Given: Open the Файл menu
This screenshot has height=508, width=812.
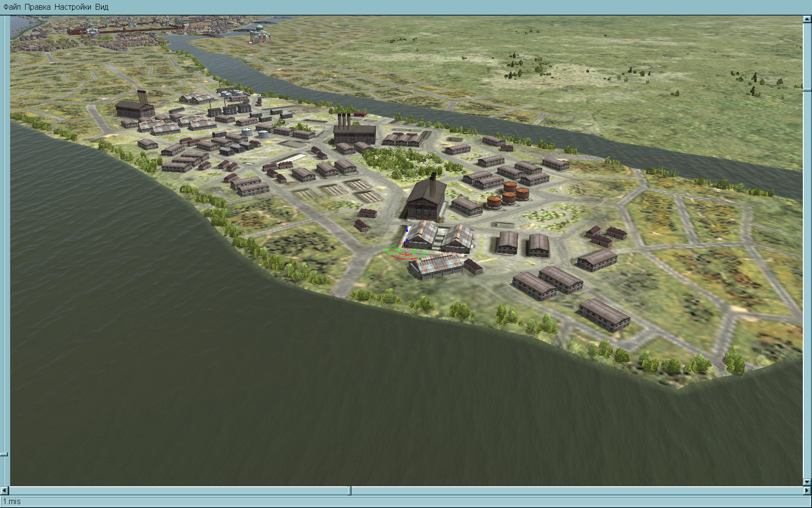Looking at the screenshot, I should (12, 7).
